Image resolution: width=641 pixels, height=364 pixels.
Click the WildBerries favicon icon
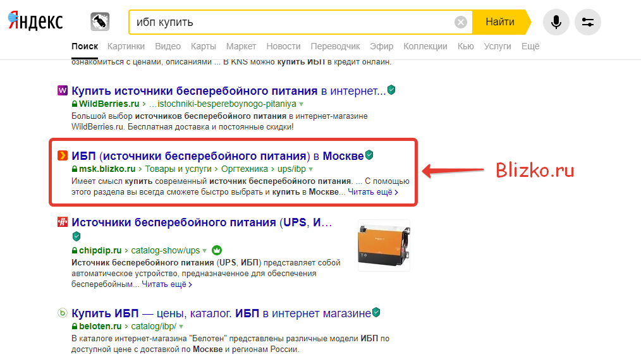62,90
